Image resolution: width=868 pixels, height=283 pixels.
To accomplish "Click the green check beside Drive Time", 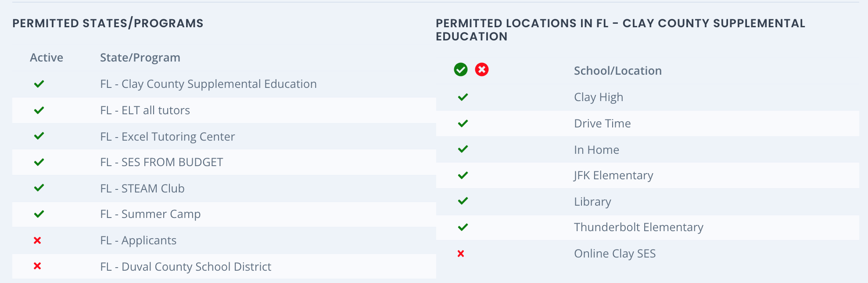I will [x=463, y=123].
